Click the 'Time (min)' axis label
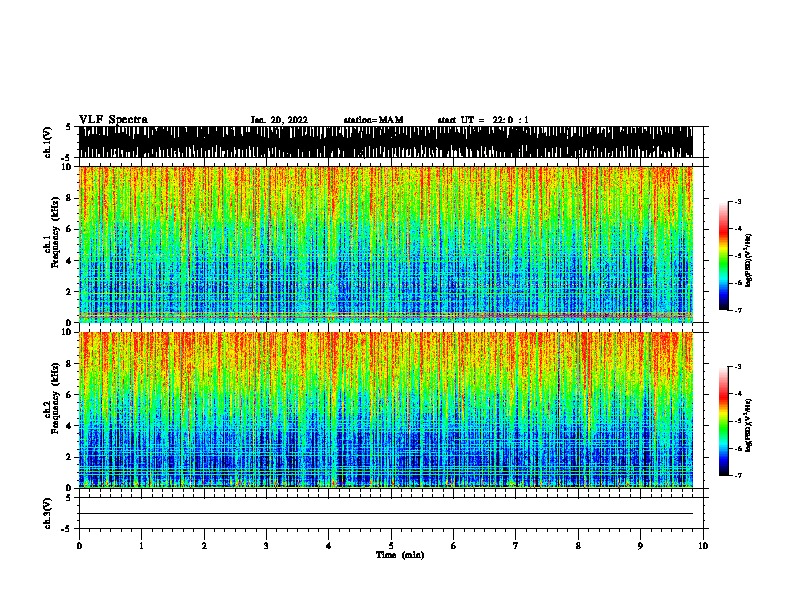 [x=400, y=555]
